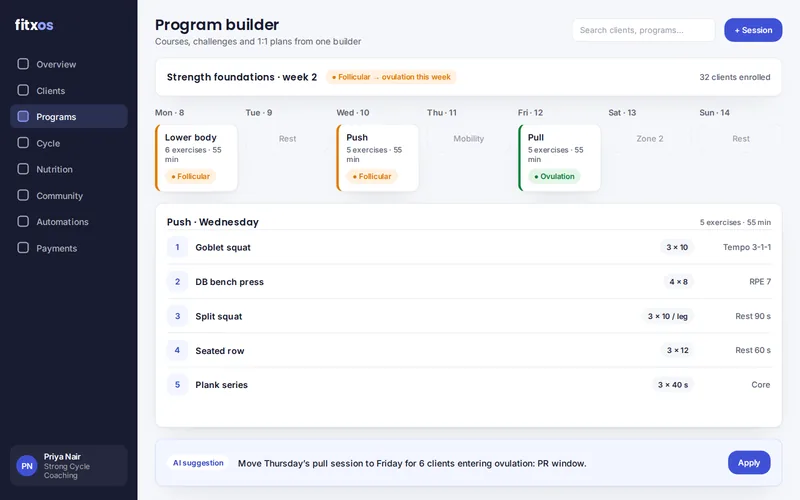The width and height of the screenshot is (800, 500).
Task: Select exercise number 3 badge
Action: (178, 316)
